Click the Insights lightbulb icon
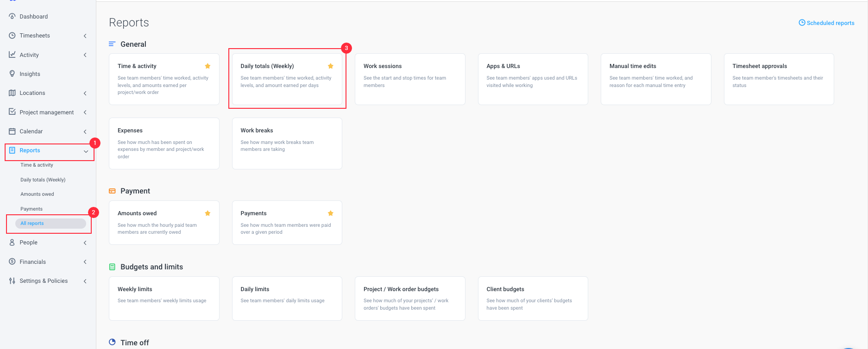Image resolution: width=868 pixels, height=349 pixels. click(12, 74)
